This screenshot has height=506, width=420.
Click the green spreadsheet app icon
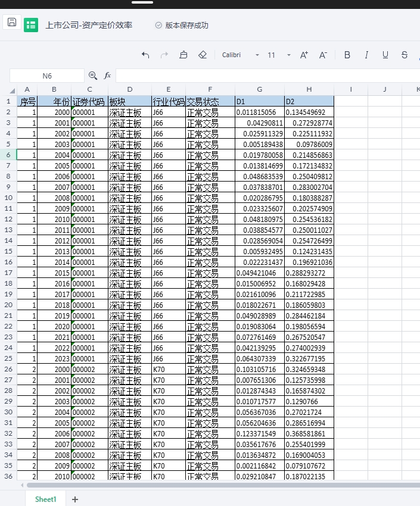pos(31,25)
